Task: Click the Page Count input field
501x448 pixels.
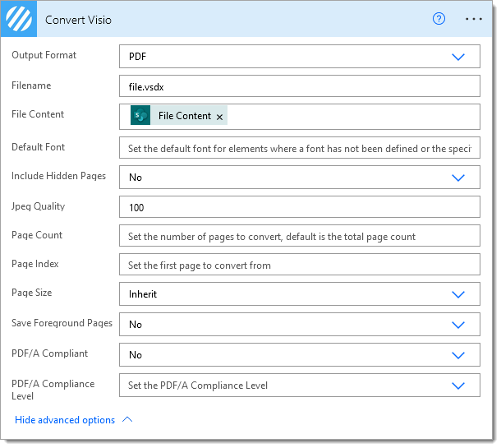Action: coord(300,236)
